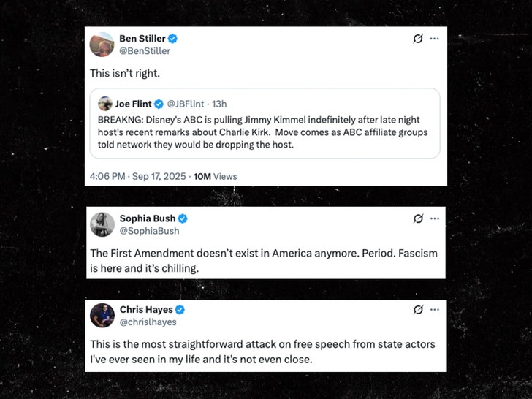
Task: Click Joe Flint's verified badge
Action: point(159,104)
